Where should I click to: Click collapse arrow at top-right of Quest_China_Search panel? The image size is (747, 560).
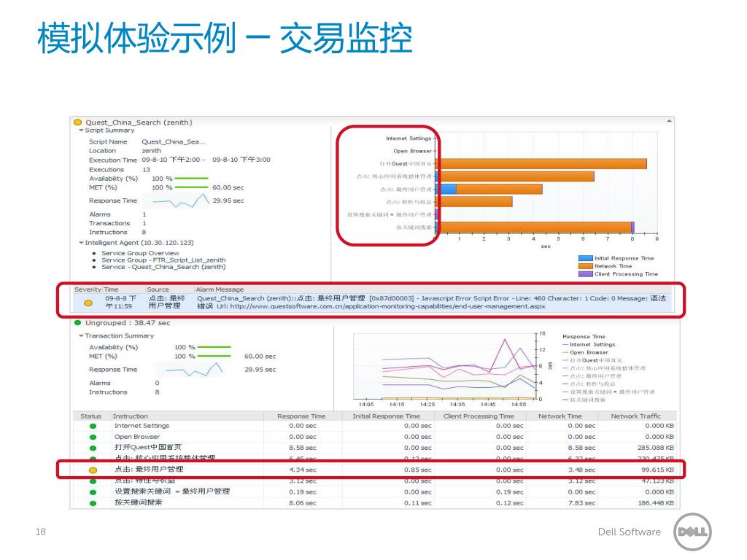pyautogui.click(x=669, y=122)
